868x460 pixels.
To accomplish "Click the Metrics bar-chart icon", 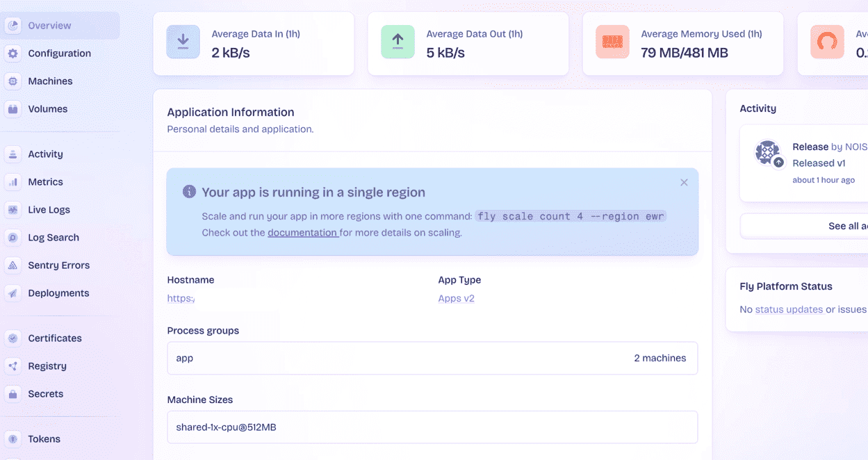I will pos(13,182).
